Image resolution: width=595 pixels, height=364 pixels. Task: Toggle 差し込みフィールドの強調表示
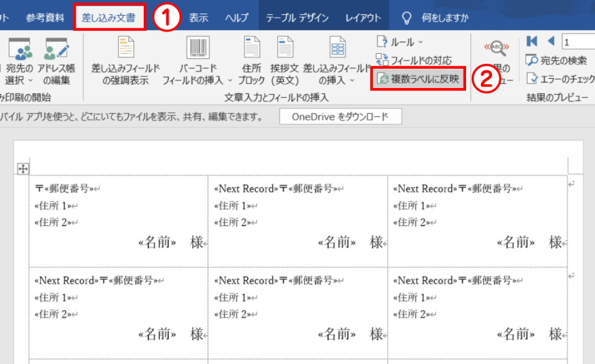[x=126, y=61]
